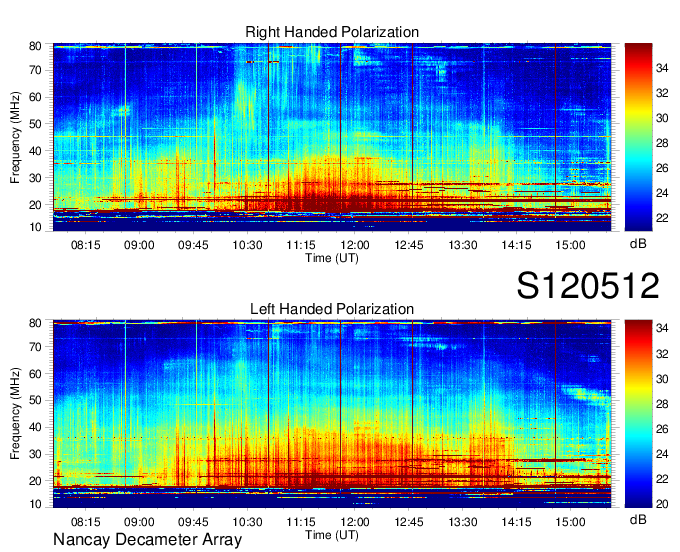Click "Time (UT)" under the right-handed plot
The image size is (680, 552).
coord(332,258)
